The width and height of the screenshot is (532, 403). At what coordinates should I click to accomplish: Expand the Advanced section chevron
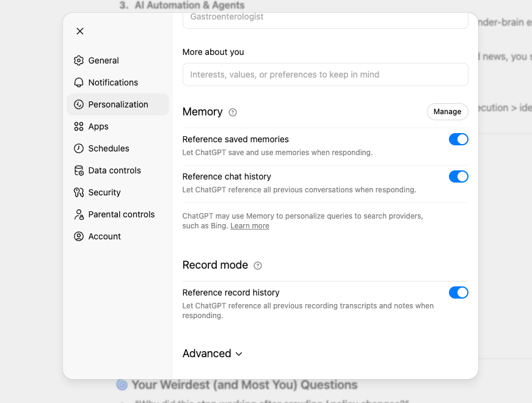239,354
